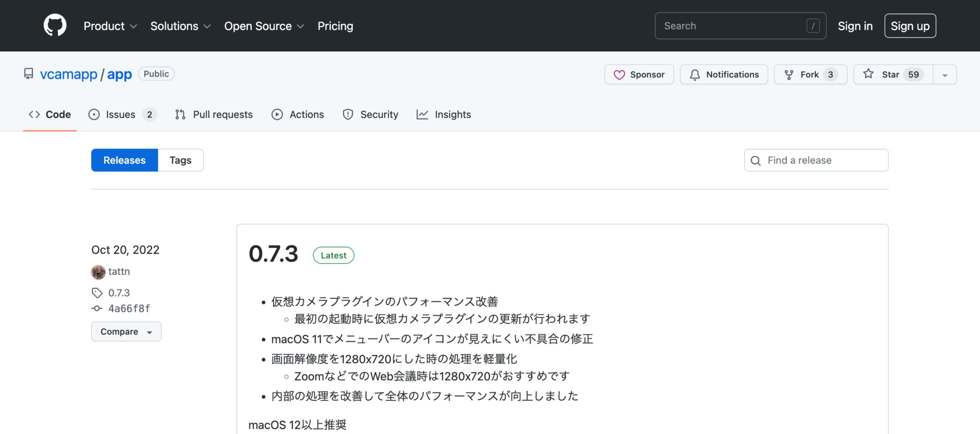Click the Latest release badge
The image size is (980, 434).
pyautogui.click(x=334, y=255)
